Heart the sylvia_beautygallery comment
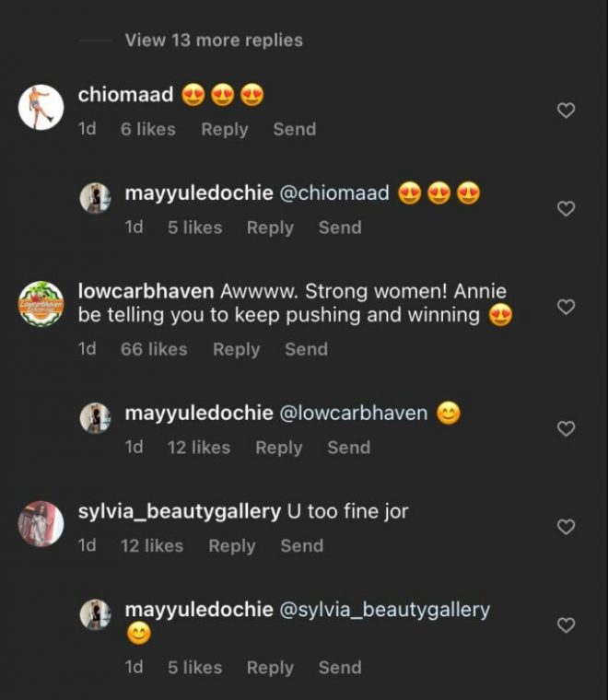608x700 pixels. click(567, 527)
